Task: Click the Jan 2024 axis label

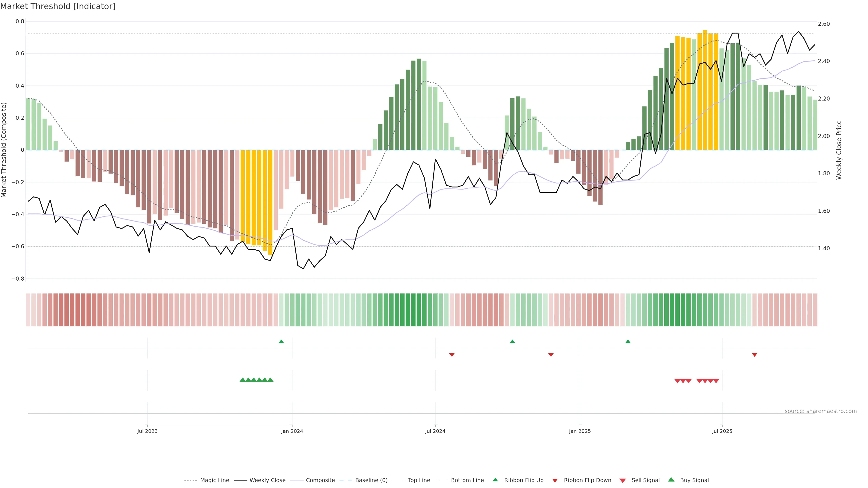Action: pyautogui.click(x=292, y=431)
